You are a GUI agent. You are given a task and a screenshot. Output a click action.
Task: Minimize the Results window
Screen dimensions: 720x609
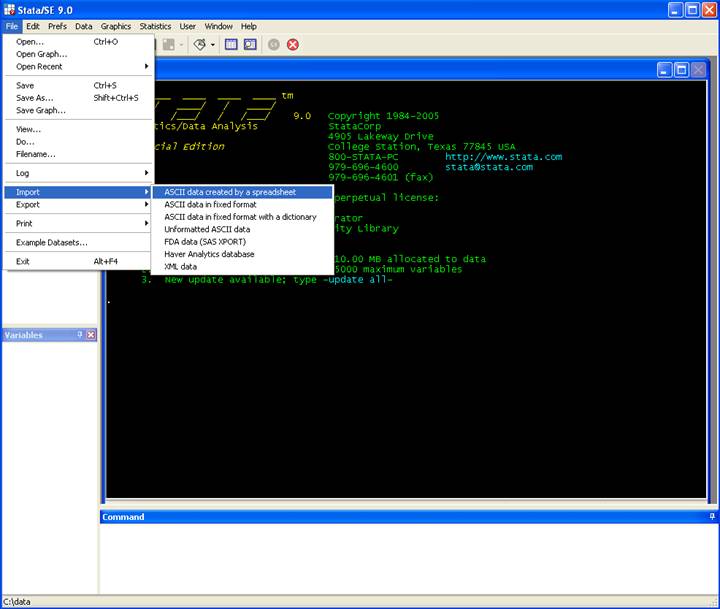point(665,70)
